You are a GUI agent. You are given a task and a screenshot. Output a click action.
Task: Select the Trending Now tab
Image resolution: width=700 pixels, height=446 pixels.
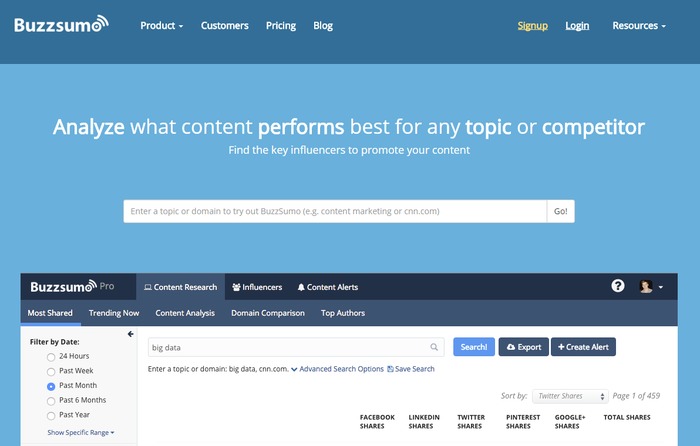point(114,313)
